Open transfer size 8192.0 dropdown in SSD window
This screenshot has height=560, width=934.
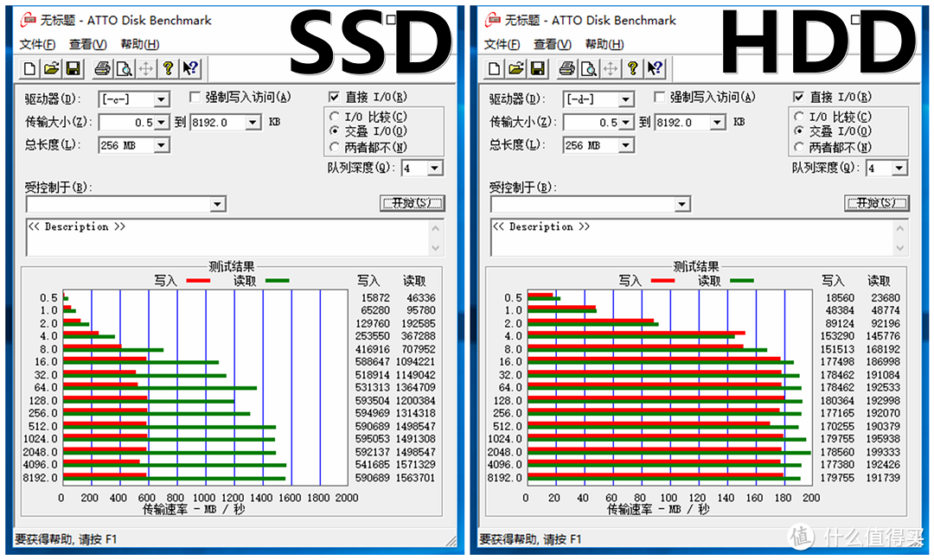tap(253, 123)
